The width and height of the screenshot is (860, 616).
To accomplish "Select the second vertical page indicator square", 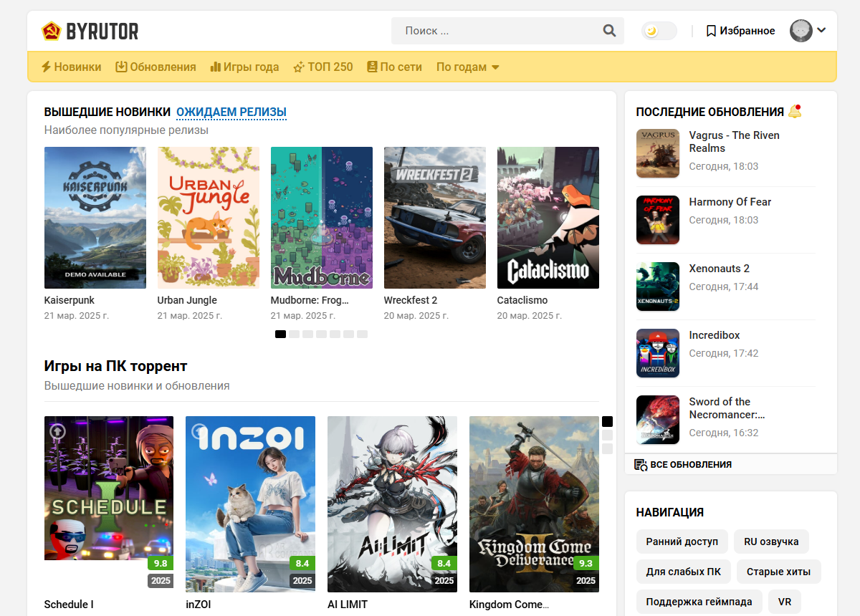I will pyautogui.click(x=607, y=435).
